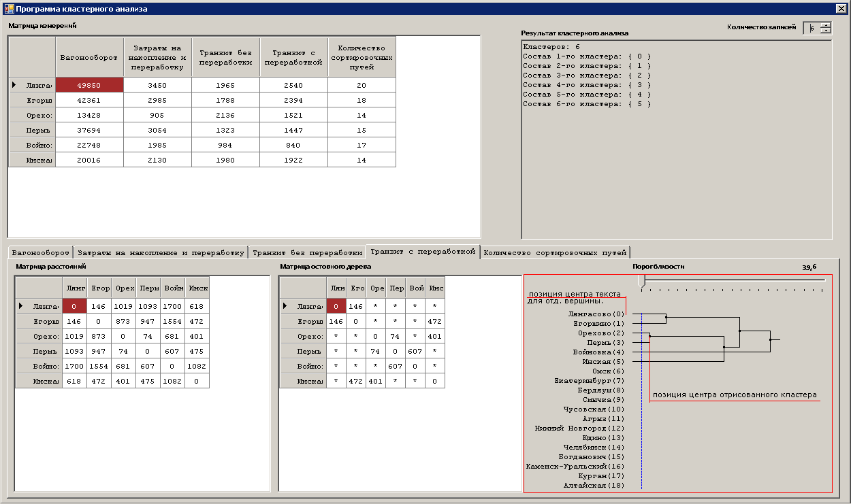Viewport: 851px width, 504px height.
Task: Open the "Количество сортировочных путей" tab
Action: [x=554, y=252]
